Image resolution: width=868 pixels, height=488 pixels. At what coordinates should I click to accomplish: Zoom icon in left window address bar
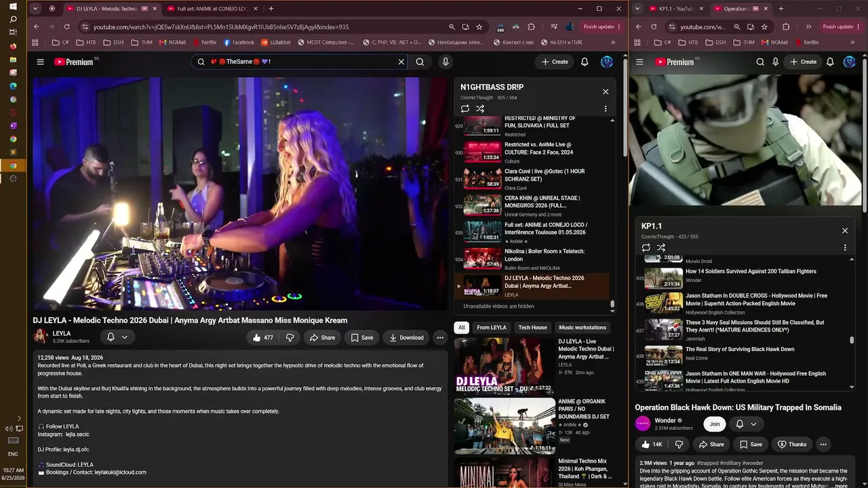point(452,26)
